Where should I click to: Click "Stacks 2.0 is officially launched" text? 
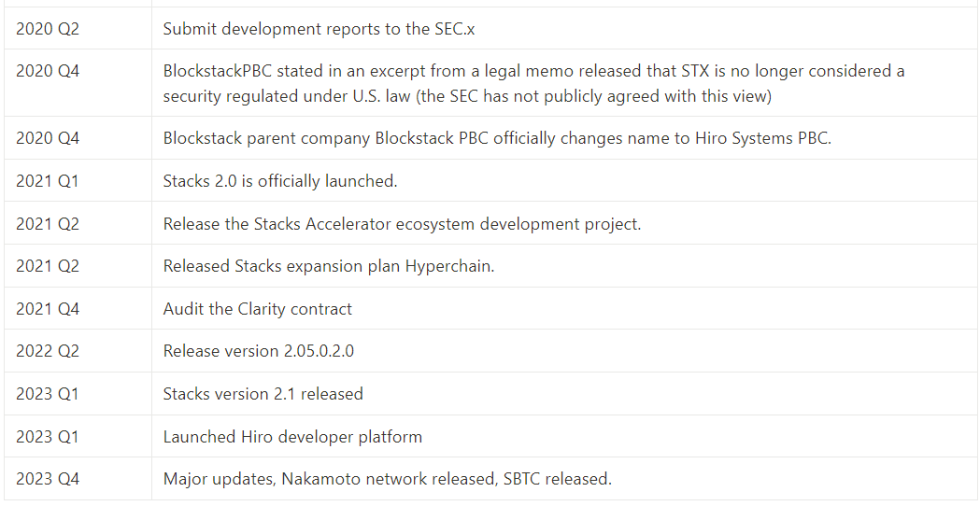pos(280,181)
